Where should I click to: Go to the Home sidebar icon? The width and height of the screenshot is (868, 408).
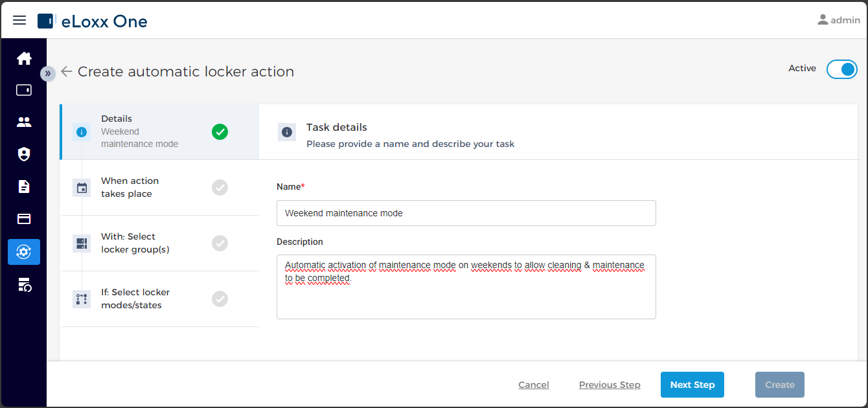point(24,58)
